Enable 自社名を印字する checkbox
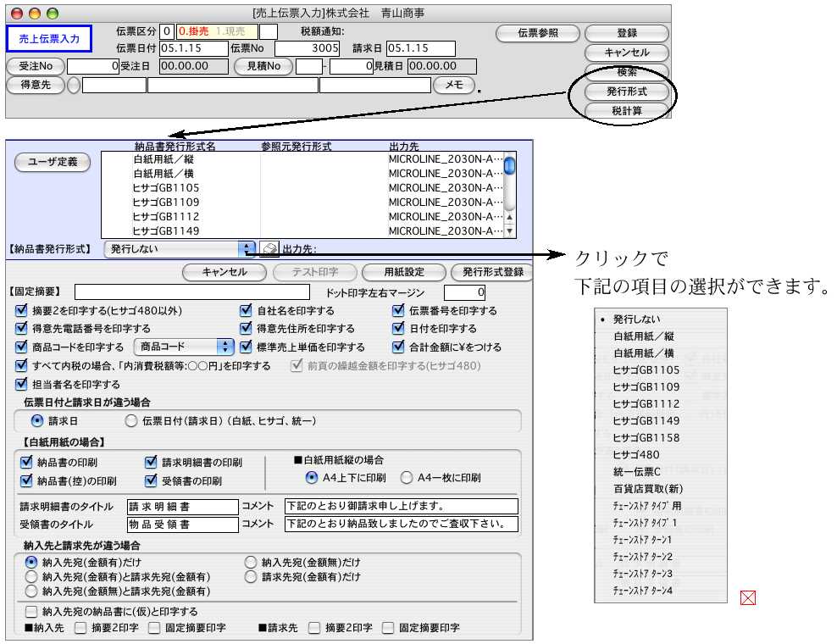The height and width of the screenshot is (644, 837). [247, 311]
